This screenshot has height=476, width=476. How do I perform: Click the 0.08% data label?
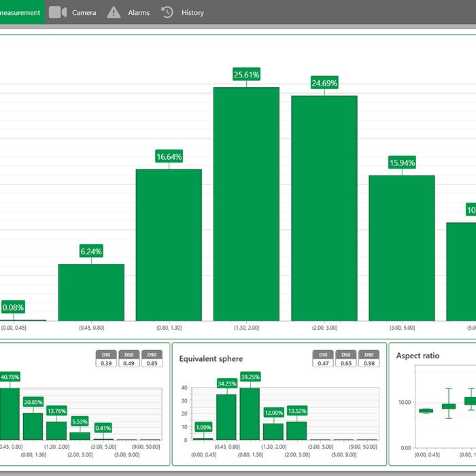click(x=13, y=307)
